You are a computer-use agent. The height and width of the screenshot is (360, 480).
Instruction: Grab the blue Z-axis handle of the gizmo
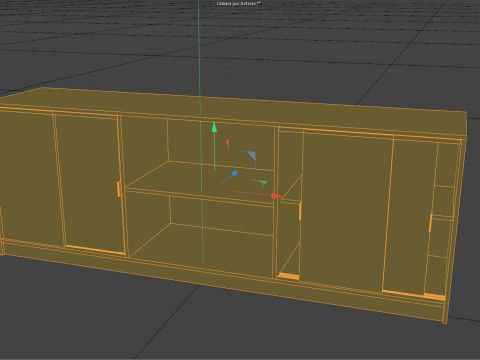234,173
